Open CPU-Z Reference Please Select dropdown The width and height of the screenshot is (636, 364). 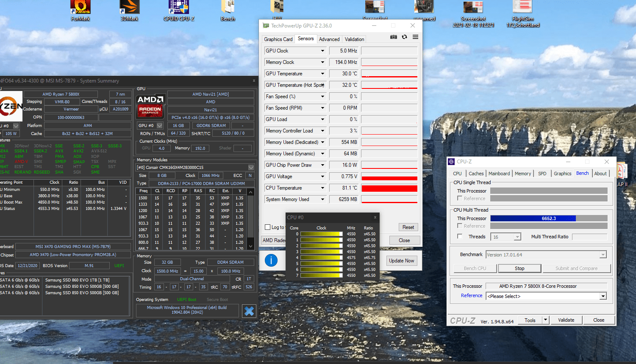(603, 296)
